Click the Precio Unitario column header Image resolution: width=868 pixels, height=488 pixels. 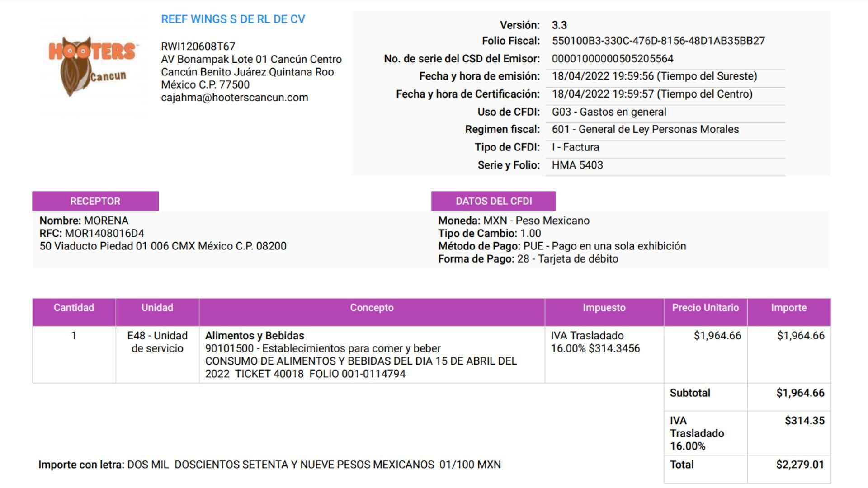pos(705,308)
